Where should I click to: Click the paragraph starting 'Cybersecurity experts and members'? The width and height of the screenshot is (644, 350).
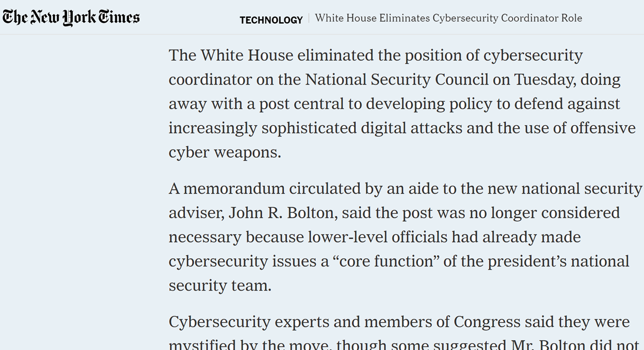[x=399, y=322]
